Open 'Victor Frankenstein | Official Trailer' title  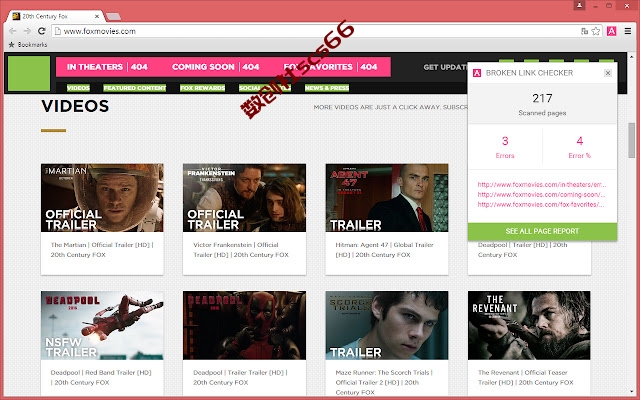tap(241, 250)
